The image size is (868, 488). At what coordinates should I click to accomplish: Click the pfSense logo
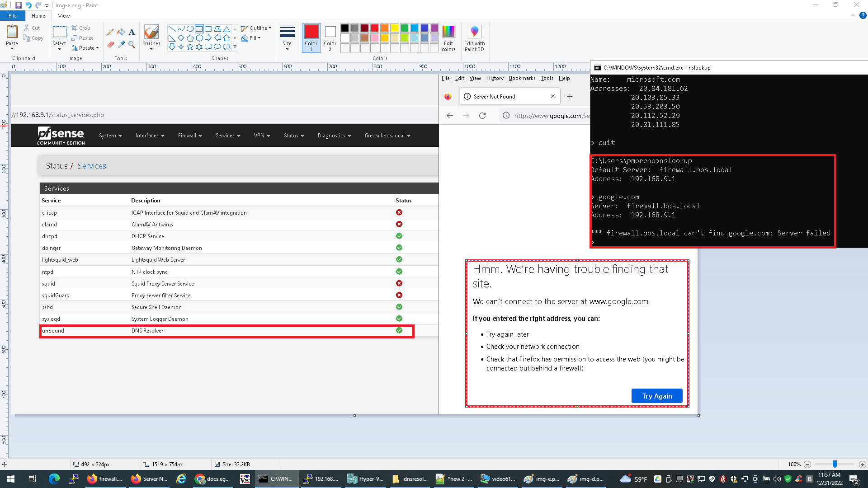[61, 136]
